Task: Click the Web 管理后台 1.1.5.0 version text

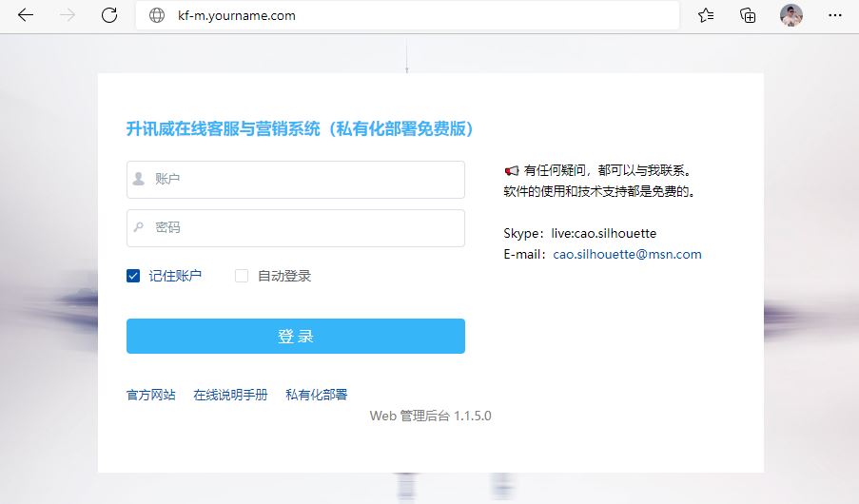Action: 431,416
